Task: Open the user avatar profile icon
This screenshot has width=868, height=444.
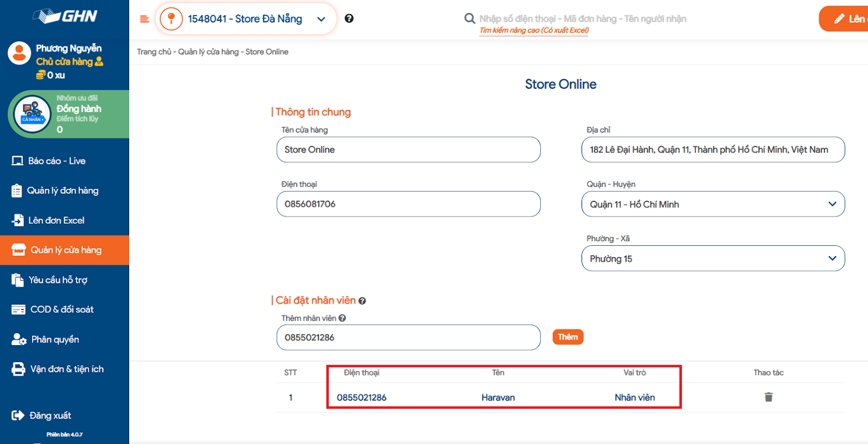Action: click(x=19, y=53)
